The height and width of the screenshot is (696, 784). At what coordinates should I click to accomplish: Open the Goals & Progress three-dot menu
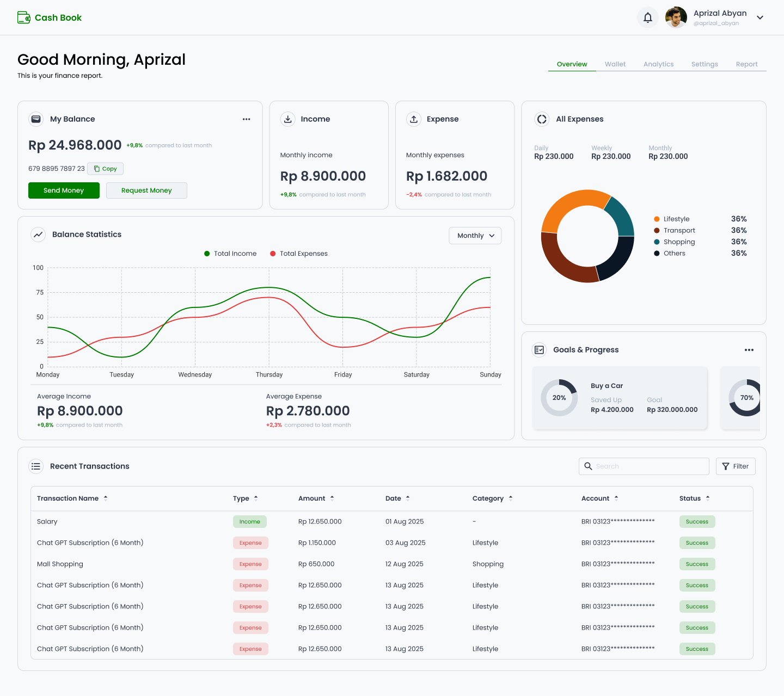click(x=749, y=350)
